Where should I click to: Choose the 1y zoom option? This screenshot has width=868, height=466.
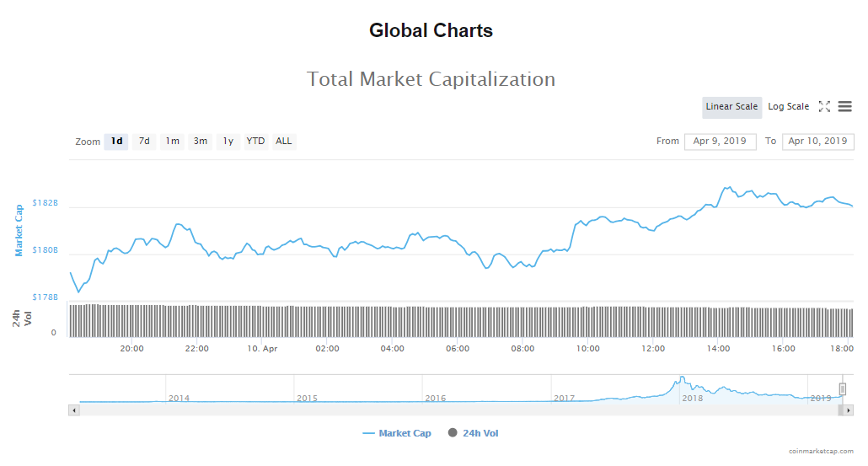click(x=228, y=142)
